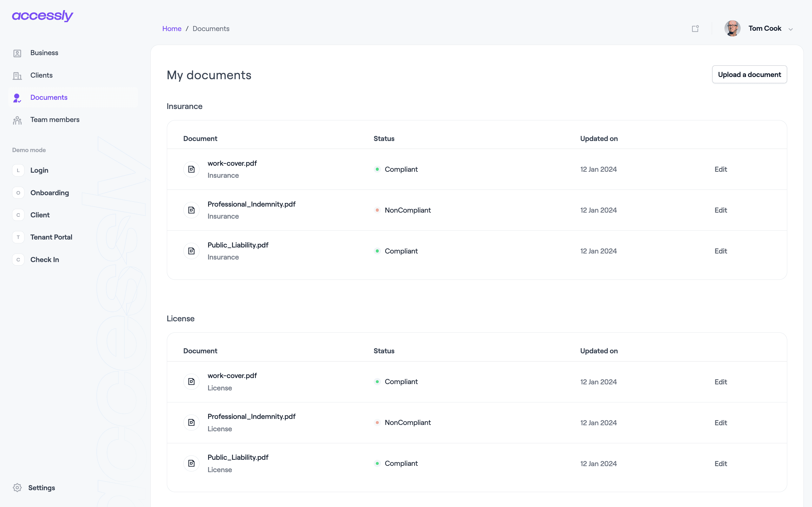This screenshot has height=507, width=812.
Task: Click the file icon for Insurance Professional_Indemnity.pdf
Action: click(191, 210)
